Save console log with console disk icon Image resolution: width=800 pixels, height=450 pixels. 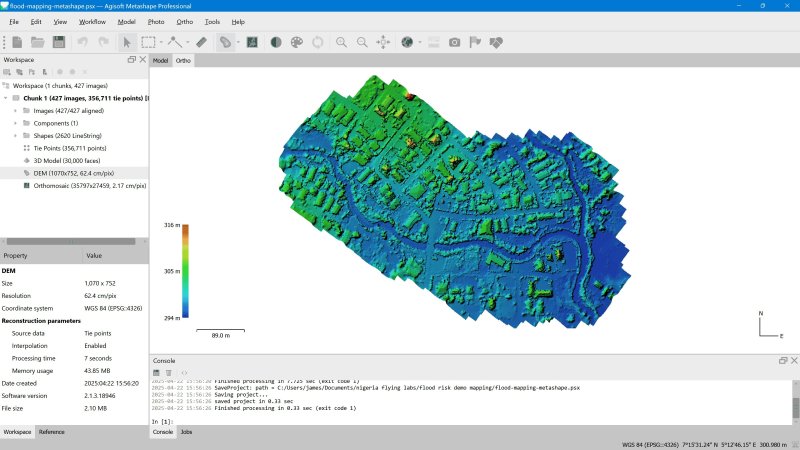pos(157,373)
